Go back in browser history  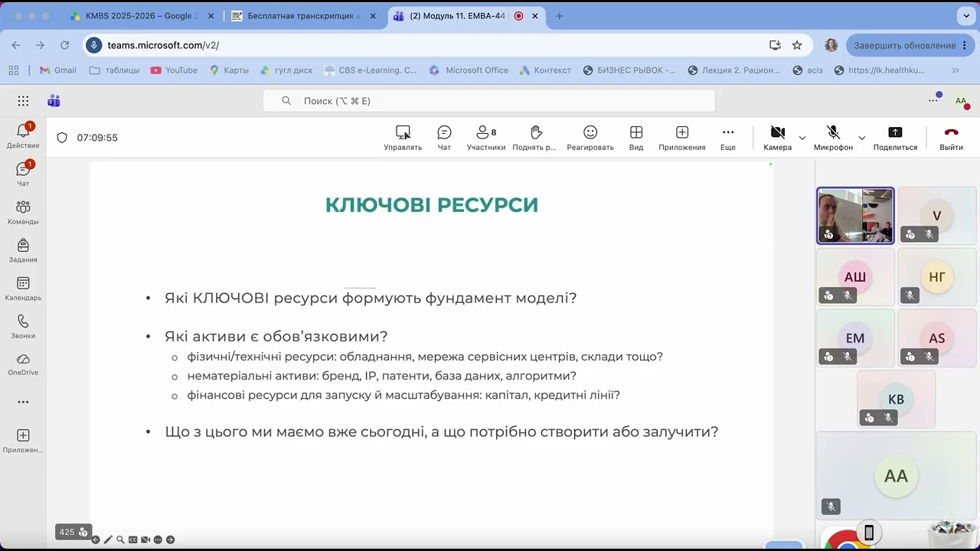[x=16, y=45]
